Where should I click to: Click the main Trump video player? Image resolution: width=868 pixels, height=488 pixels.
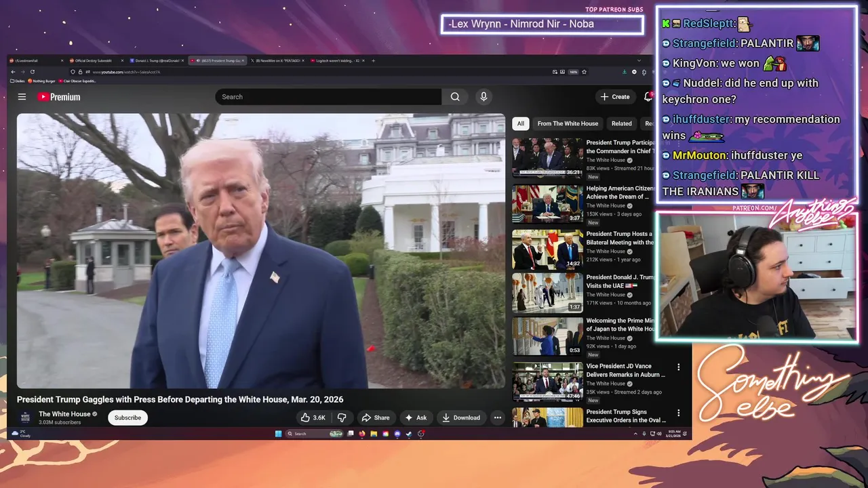pyautogui.click(x=261, y=251)
